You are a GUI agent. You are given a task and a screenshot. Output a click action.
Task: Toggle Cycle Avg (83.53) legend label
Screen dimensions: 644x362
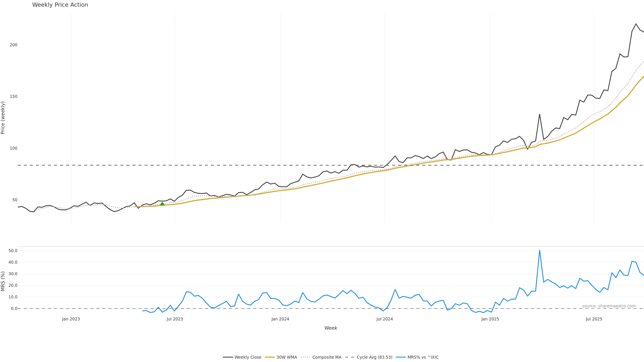click(374, 357)
